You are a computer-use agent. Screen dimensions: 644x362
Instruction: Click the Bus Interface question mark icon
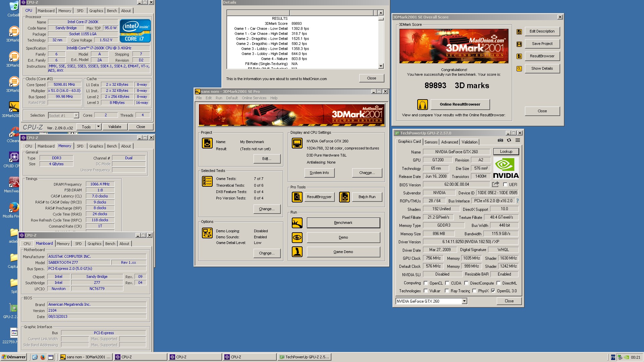click(x=518, y=201)
